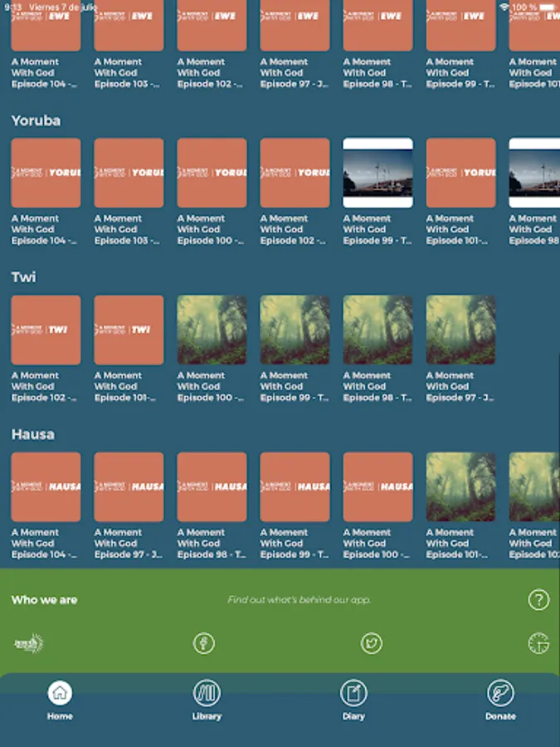Open Yoruba Episode 101 thumbnail
560x747 pixels.
(461, 173)
